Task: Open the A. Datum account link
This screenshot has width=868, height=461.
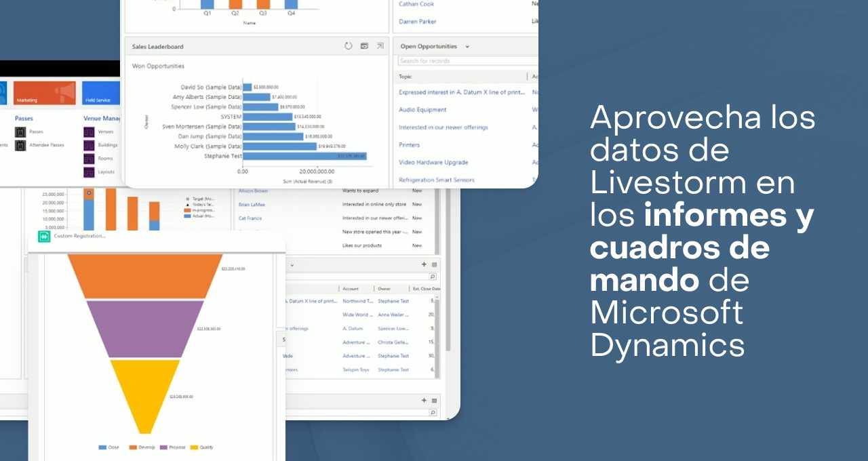Action: (x=353, y=329)
